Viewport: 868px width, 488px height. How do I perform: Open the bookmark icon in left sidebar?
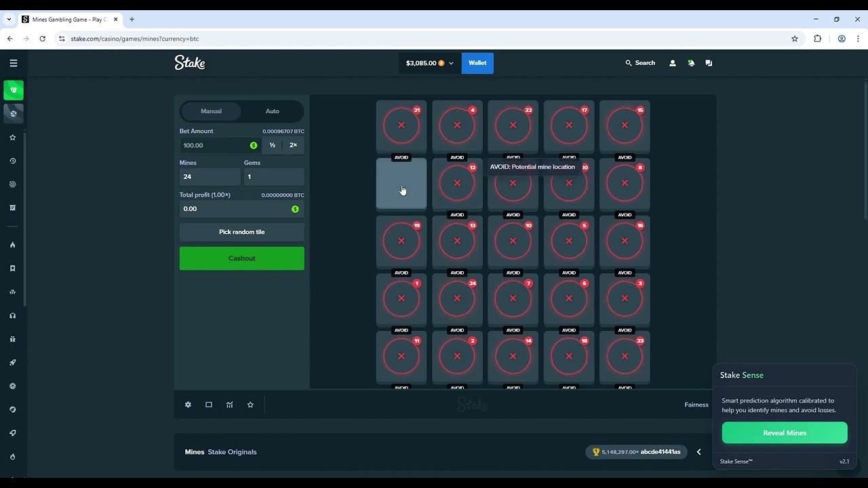point(12,268)
